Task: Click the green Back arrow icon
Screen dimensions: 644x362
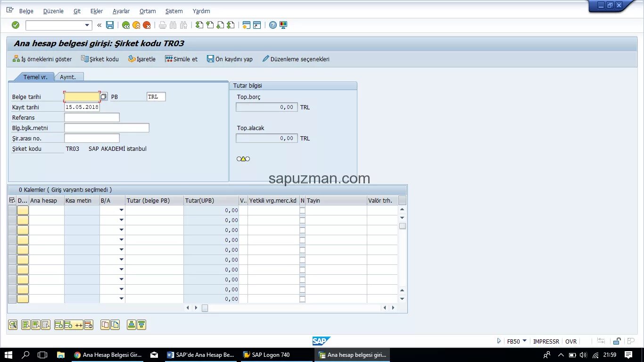Action: [126, 25]
